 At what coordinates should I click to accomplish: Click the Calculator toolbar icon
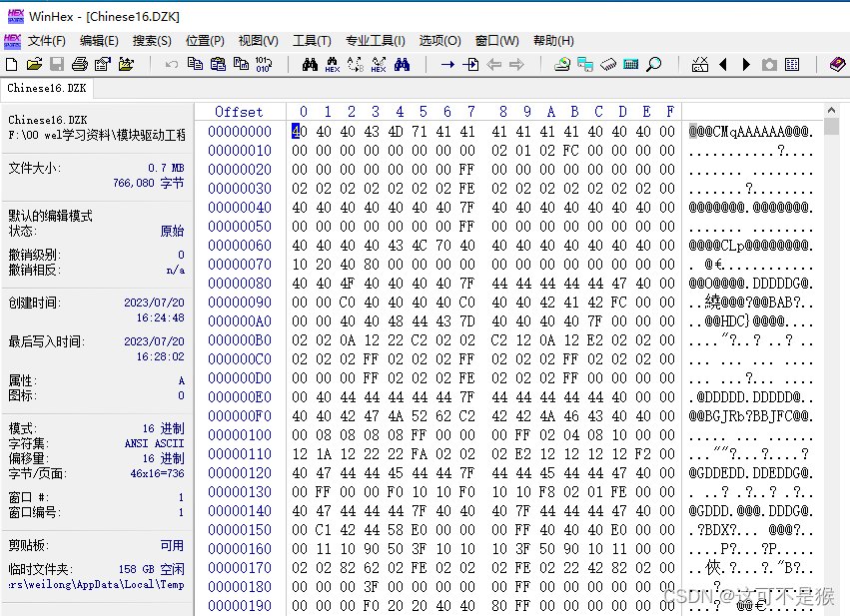click(631, 65)
